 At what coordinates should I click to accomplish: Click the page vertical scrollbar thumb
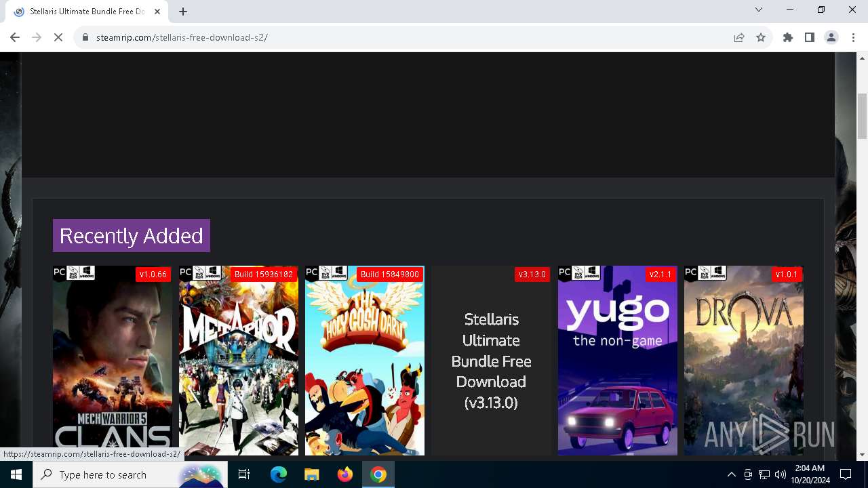click(862, 116)
